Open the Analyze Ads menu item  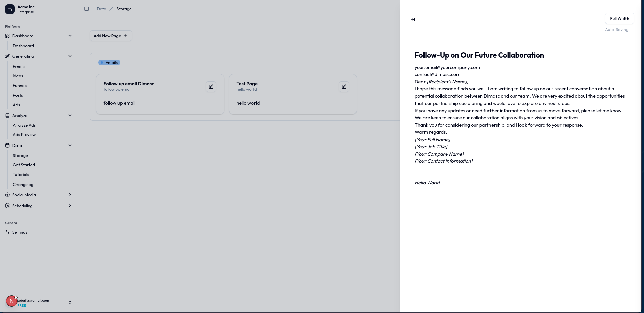[x=24, y=125]
